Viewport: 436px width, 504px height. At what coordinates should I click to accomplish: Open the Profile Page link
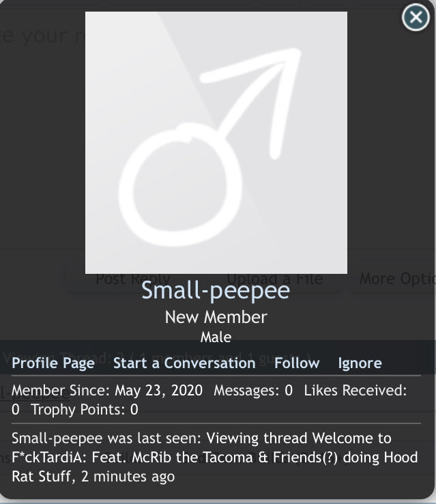[x=53, y=363]
